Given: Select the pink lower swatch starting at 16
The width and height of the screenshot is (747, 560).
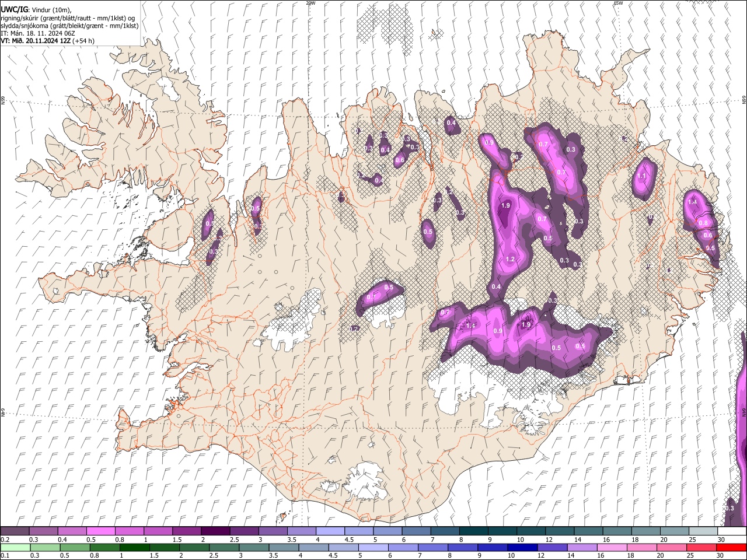Looking at the screenshot, I should (611, 548).
